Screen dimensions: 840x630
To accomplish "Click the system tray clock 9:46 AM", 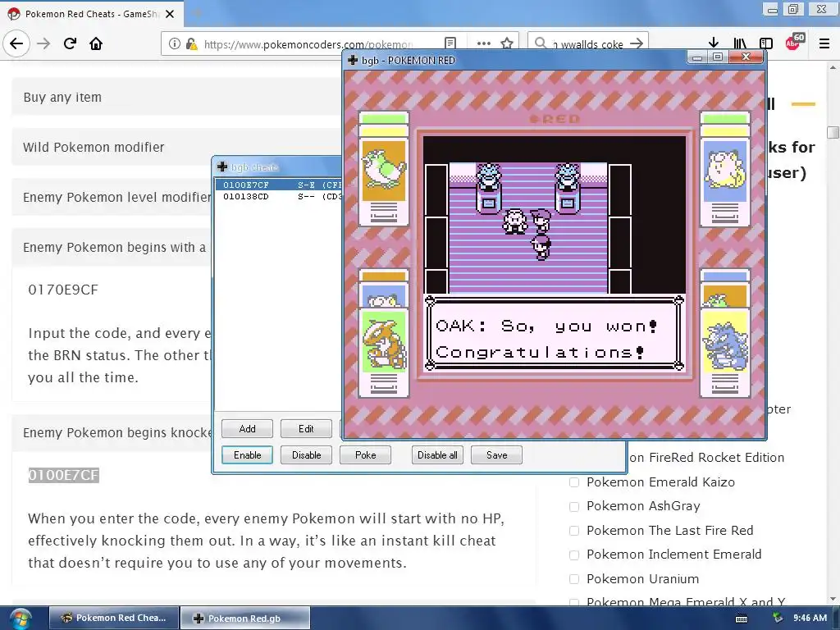I will click(810, 618).
